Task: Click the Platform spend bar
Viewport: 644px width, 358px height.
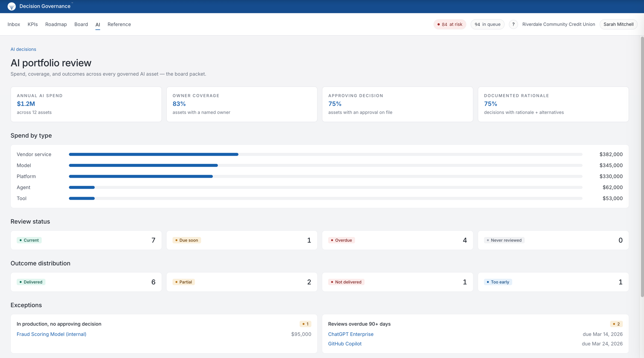Action: [326, 176]
